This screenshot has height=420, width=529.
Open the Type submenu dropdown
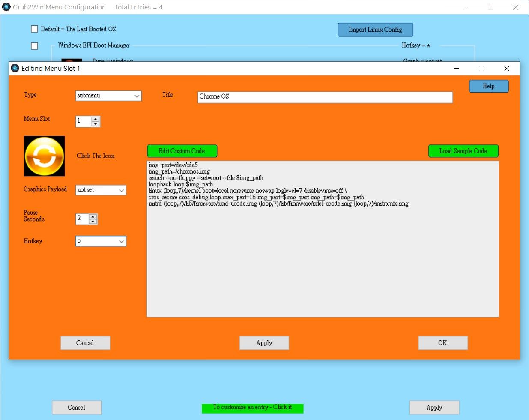click(137, 96)
